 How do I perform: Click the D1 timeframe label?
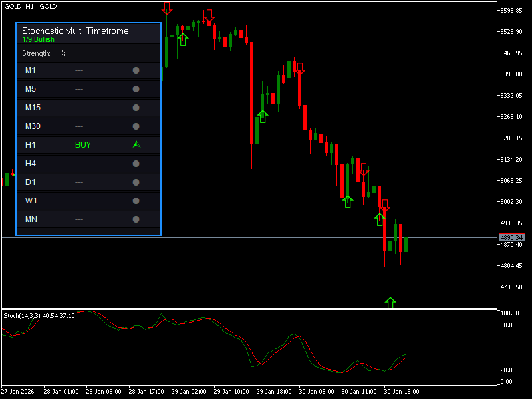[30, 182]
